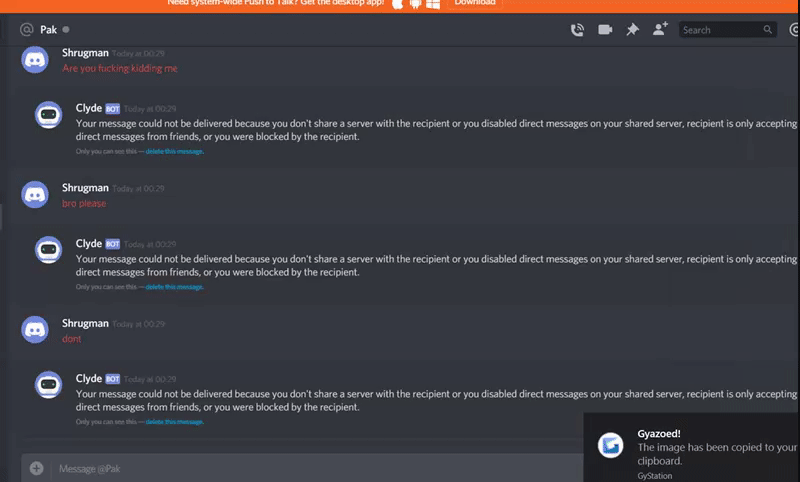Click Apple download icon in orange banner
The width and height of the screenshot is (800, 482).
(x=397, y=4)
